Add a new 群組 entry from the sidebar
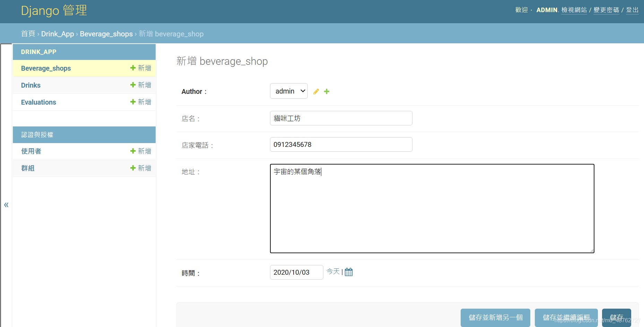Image resolution: width=644 pixels, height=327 pixels. 141,168
